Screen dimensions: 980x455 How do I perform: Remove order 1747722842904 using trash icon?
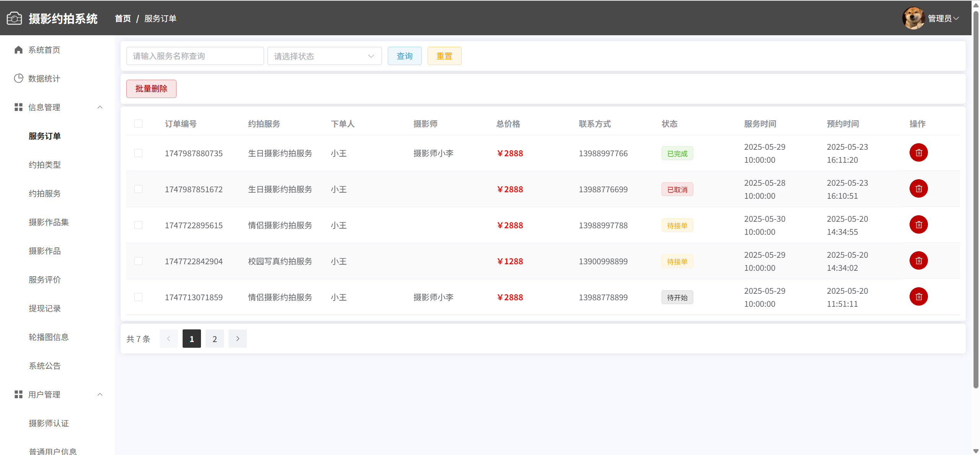(918, 261)
